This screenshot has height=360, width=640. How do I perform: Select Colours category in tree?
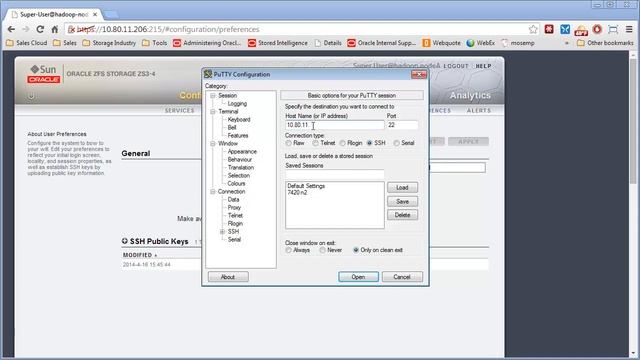[236, 184]
